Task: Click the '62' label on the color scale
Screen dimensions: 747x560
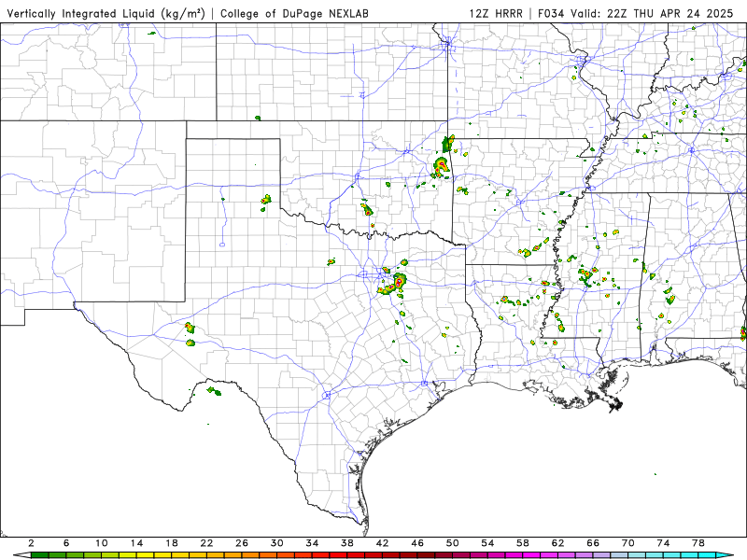Action: point(557,543)
